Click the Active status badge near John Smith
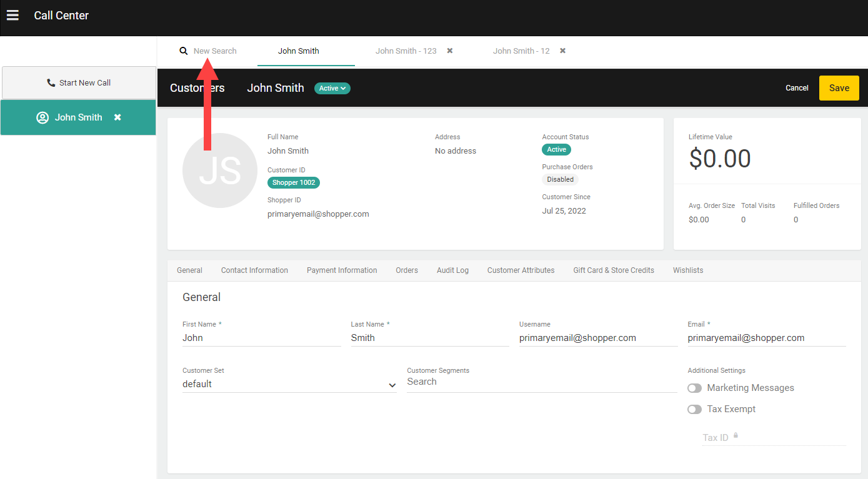This screenshot has height=479, width=868. tap(332, 88)
